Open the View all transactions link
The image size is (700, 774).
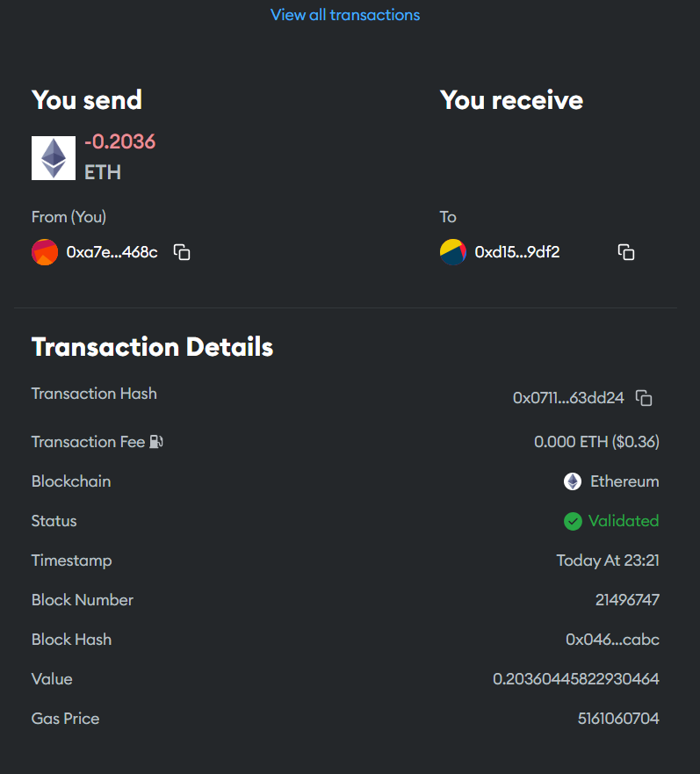[x=345, y=15]
